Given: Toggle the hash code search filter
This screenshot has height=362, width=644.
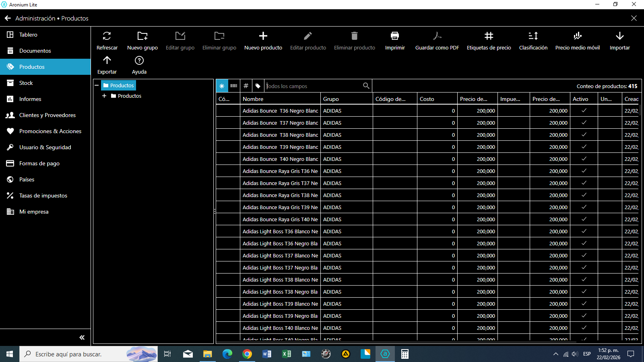Looking at the screenshot, I should (x=246, y=86).
